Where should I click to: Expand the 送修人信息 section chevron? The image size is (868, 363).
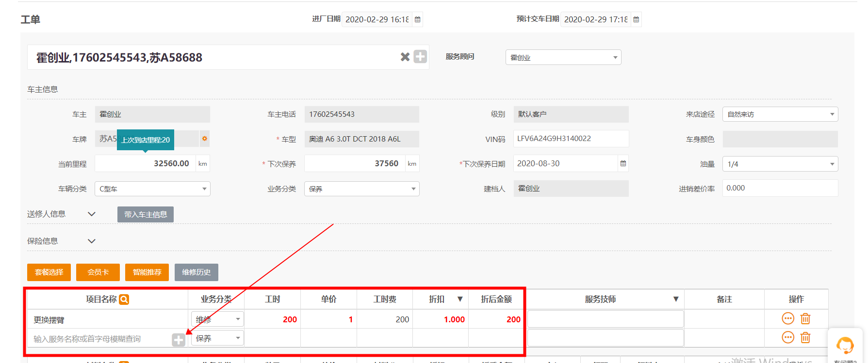(91, 214)
